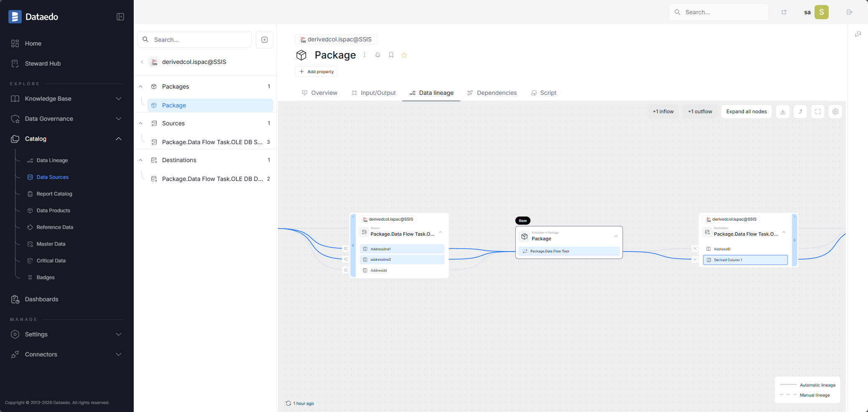Enter fullscreen mode for lineage diagram
This screenshot has width=868, height=412.
pos(818,112)
